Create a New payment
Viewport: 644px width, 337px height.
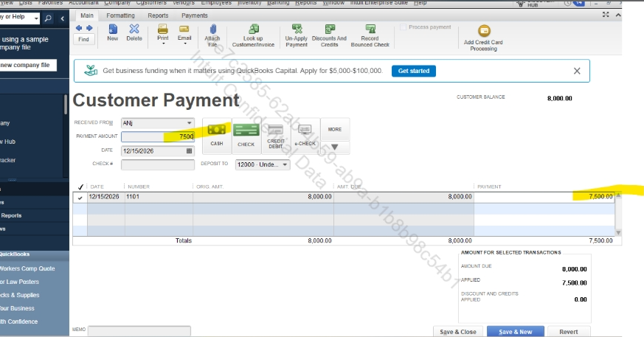(113, 32)
